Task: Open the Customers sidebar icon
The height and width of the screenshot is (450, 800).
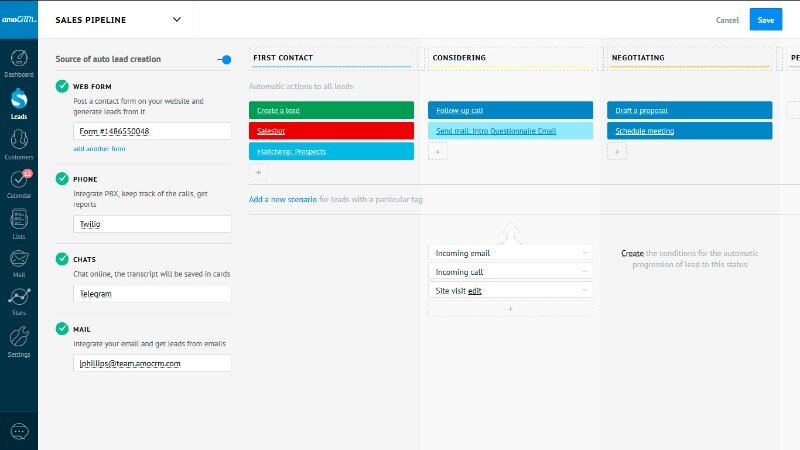Action: (18, 142)
